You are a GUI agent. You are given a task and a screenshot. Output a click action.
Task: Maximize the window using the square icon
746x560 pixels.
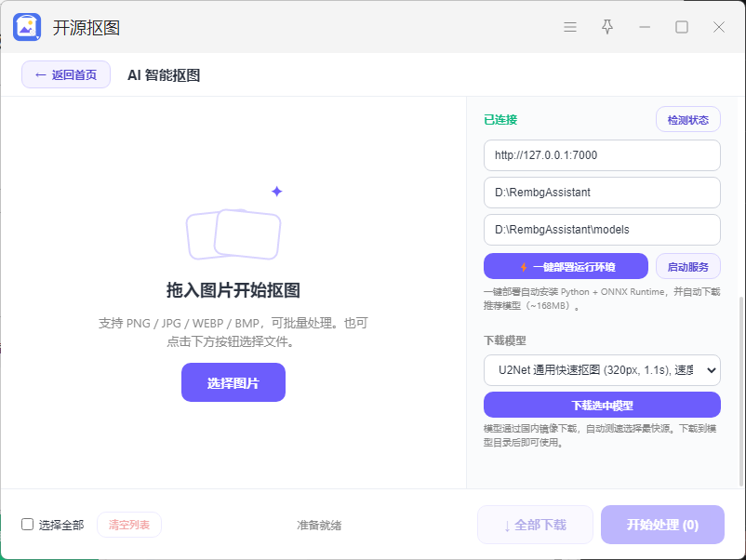[682, 27]
